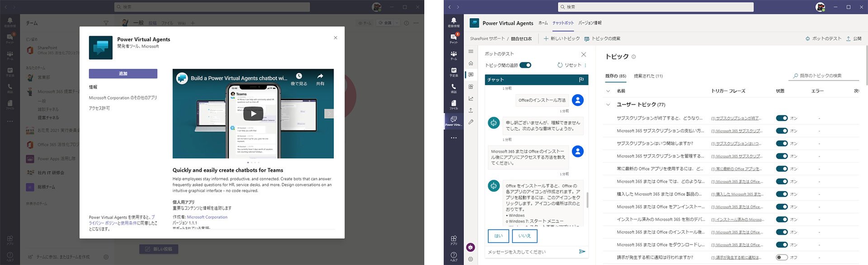Click 新しいトピック button

pyautogui.click(x=561, y=38)
